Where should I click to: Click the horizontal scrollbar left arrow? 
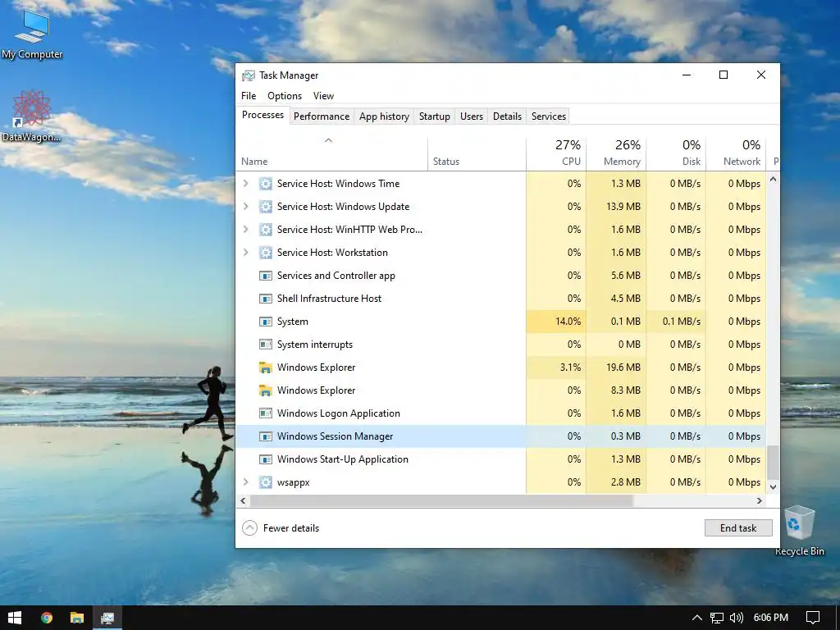point(243,501)
